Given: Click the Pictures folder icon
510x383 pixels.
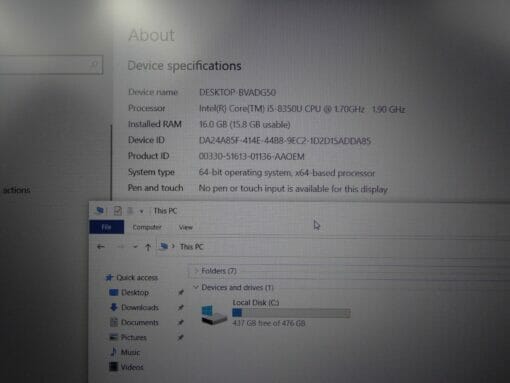Looking at the screenshot, I should (114, 337).
